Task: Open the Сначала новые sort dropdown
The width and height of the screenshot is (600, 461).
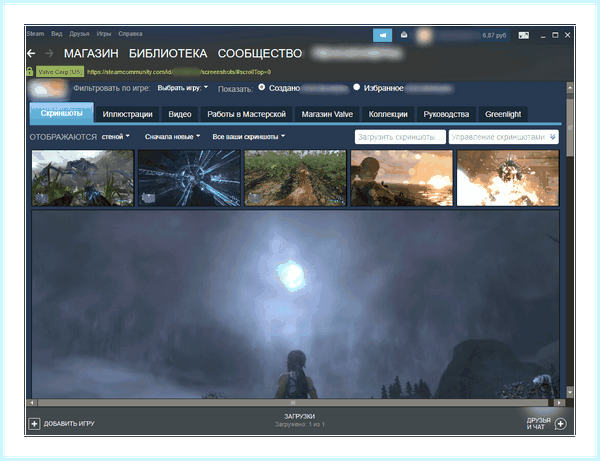Action: click(x=173, y=137)
